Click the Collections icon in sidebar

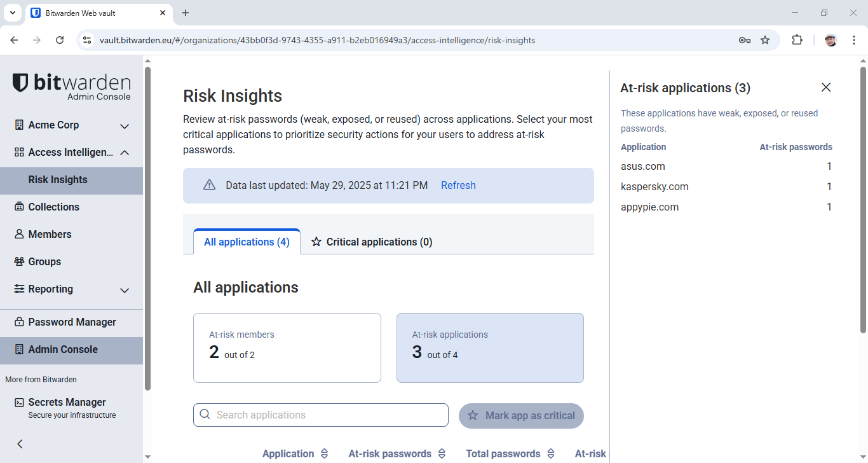[x=19, y=207]
